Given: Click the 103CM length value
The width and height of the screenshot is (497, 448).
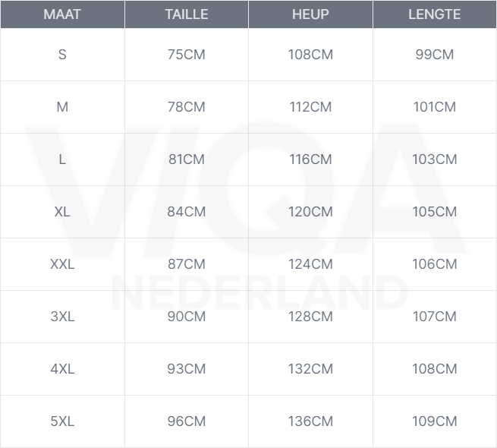Looking at the screenshot, I should (435, 159).
